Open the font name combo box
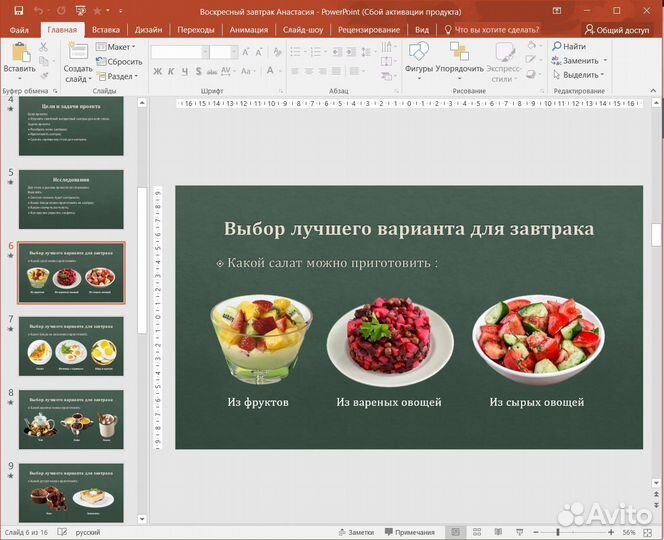 click(180, 52)
